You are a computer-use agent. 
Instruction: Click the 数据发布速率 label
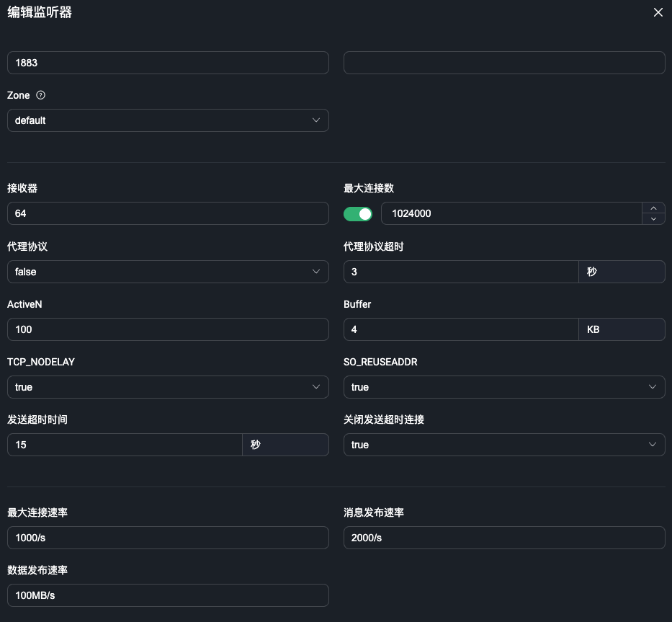pyautogui.click(x=37, y=570)
